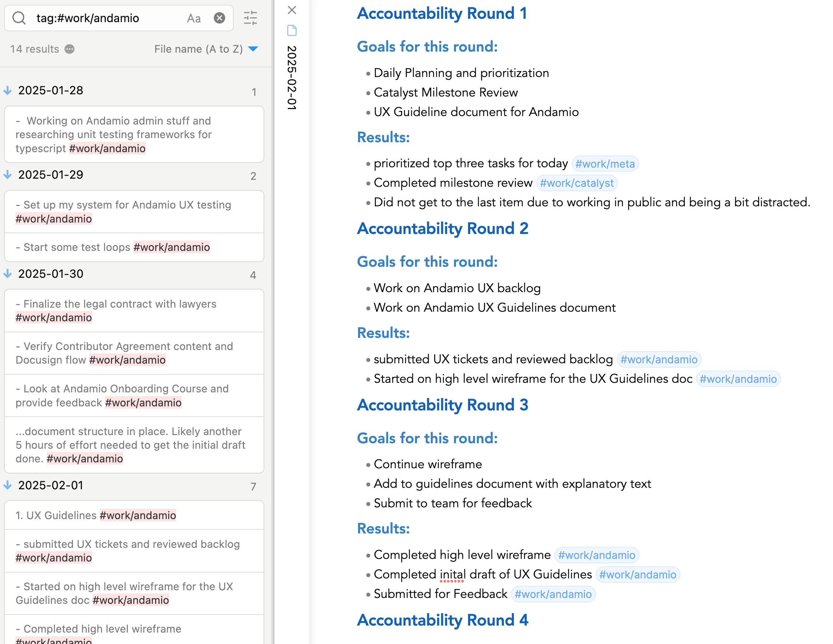The image size is (833, 644).
Task: Collapse the 2025-01-30 results group
Action: point(8,274)
